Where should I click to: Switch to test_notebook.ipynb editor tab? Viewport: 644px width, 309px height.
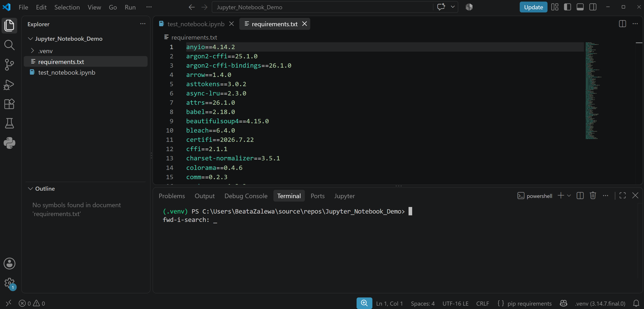pyautogui.click(x=196, y=24)
